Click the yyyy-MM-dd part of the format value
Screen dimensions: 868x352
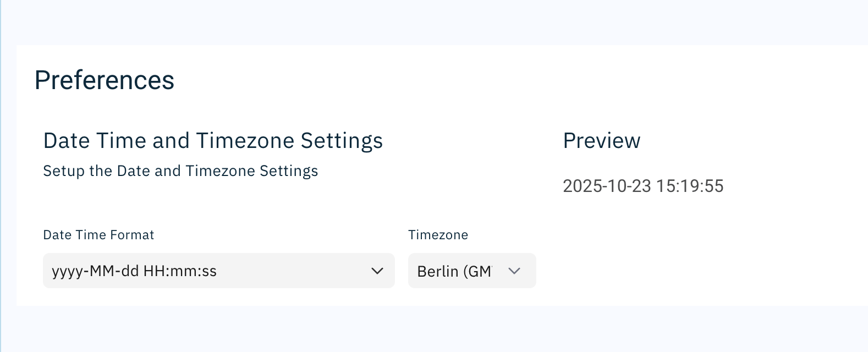95,271
